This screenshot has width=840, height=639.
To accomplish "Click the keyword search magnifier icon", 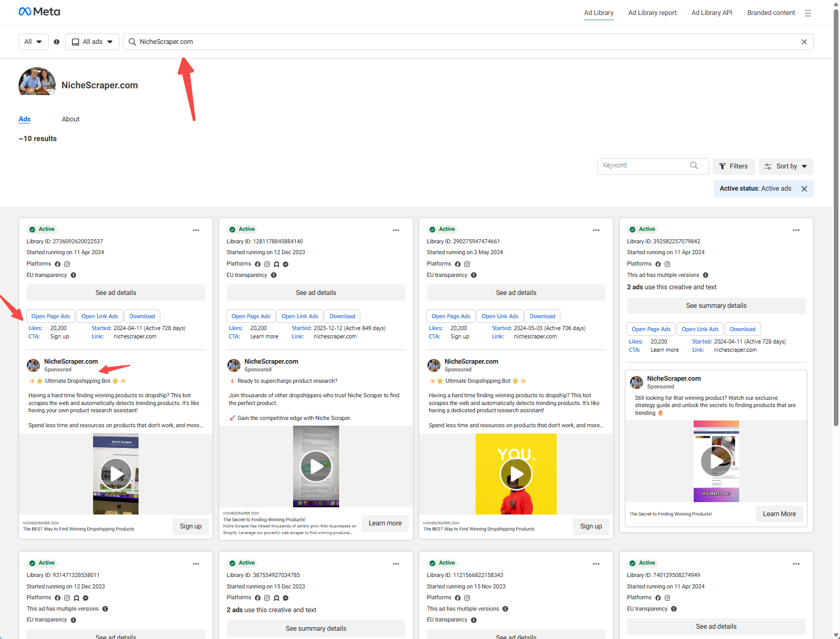I will tap(694, 165).
